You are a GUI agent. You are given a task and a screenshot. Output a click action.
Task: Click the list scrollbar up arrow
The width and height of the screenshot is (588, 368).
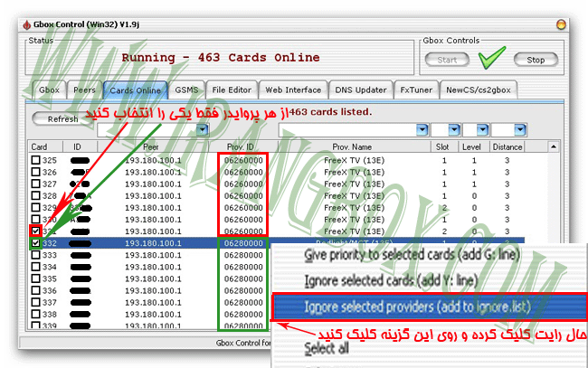554,146
